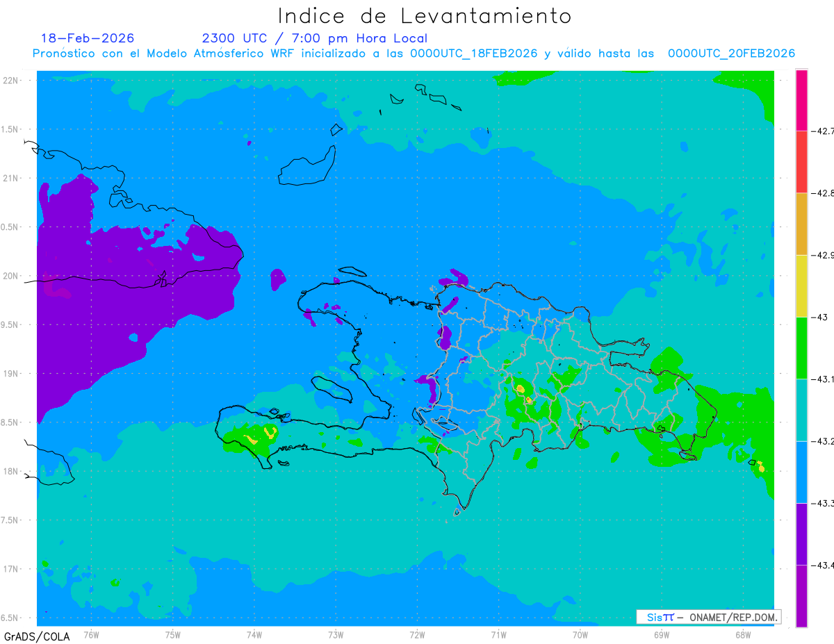Select "2300 UTC / 7:00 pm Hora Local"
This screenshot has width=834, height=644.
pos(315,38)
